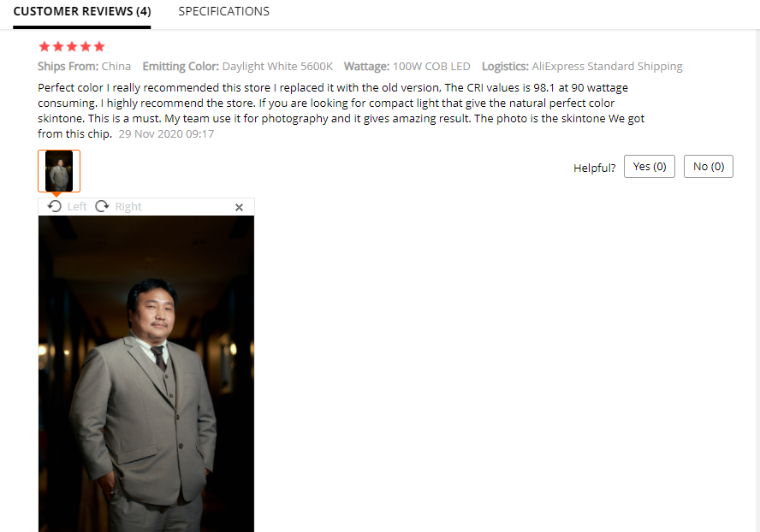Viewport: 760px width, 532px height.
Task: Click the 'Left' rotation label
Action: tap(77, 207)
